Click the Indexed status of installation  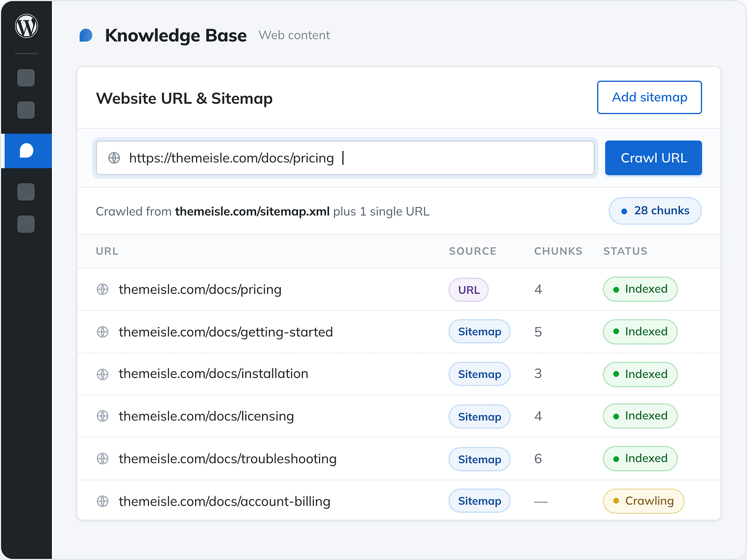(x=640, y=374)
